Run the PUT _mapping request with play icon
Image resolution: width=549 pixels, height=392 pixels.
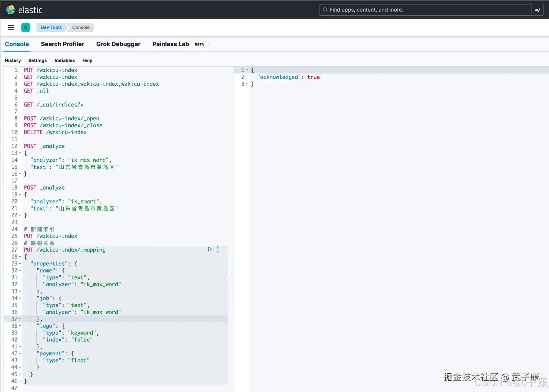tap(210, 249)
